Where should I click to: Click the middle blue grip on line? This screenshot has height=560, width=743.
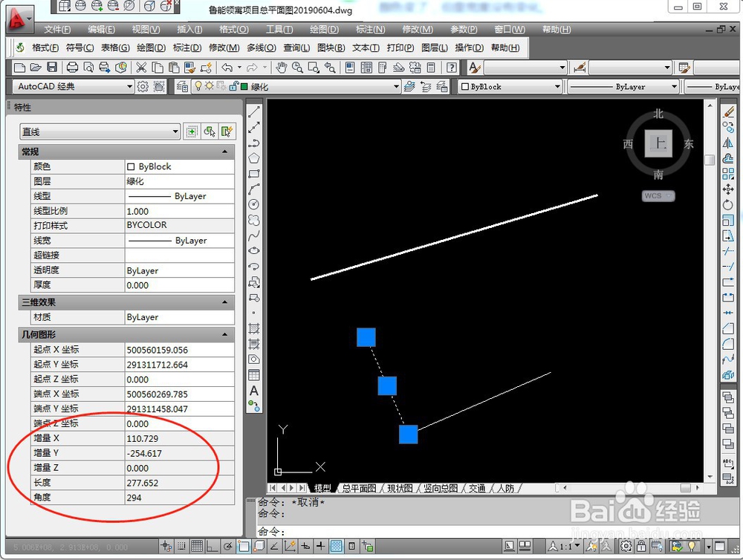pyautogui.click(x=387, y=385)
